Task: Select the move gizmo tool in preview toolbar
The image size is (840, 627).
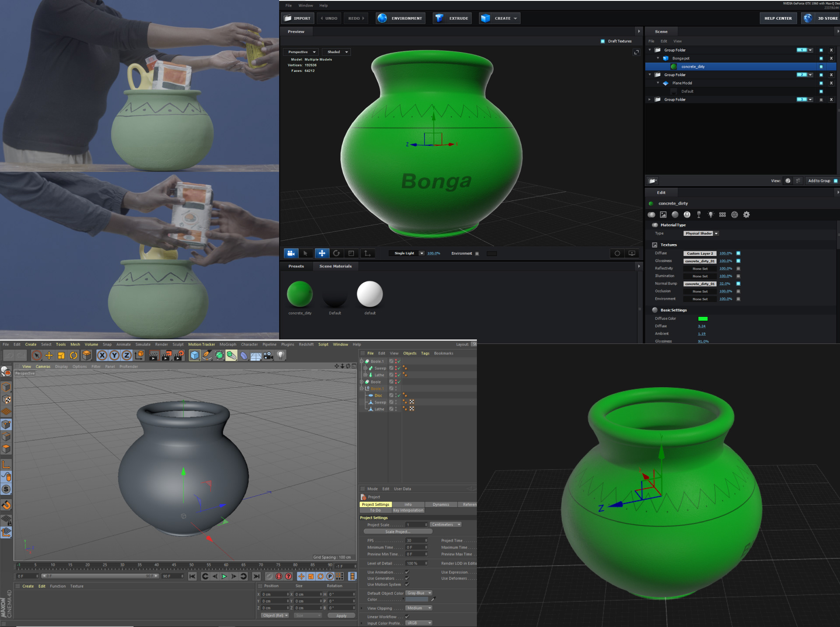Action: coord(322,253)
